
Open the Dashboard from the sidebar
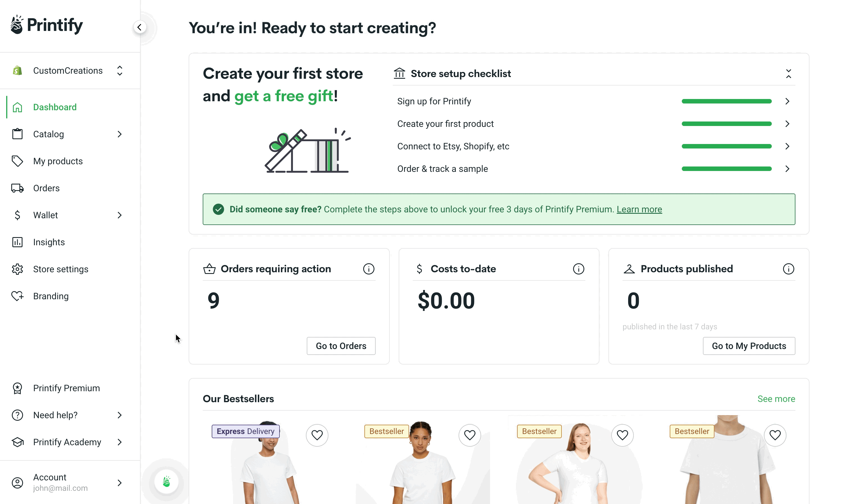pyautogui.click(x=55, y=107)
